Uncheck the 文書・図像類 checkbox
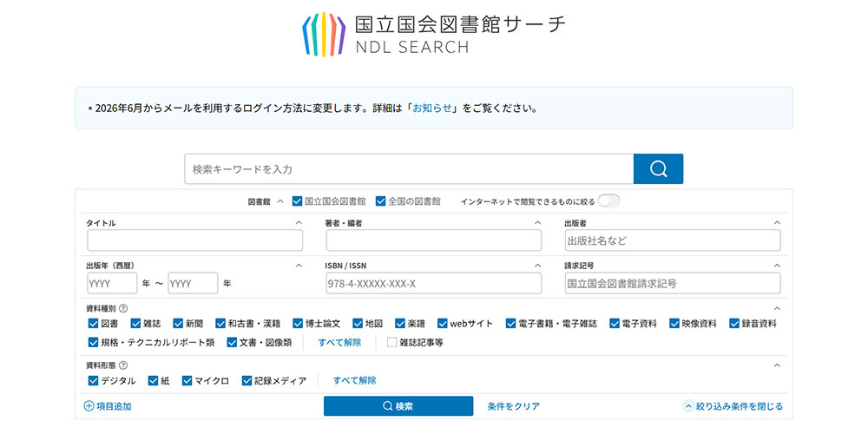Image resolution: width=868 pixels, height=434 pixels. 232,342
